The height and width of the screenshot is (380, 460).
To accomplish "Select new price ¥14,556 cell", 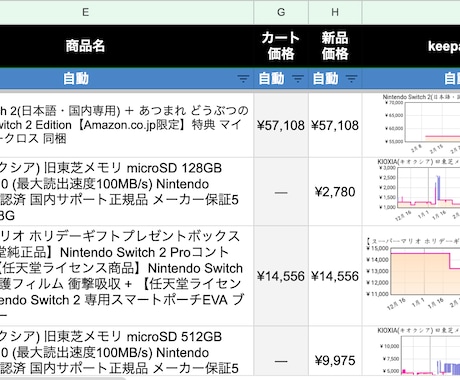I will coord(335,276).
